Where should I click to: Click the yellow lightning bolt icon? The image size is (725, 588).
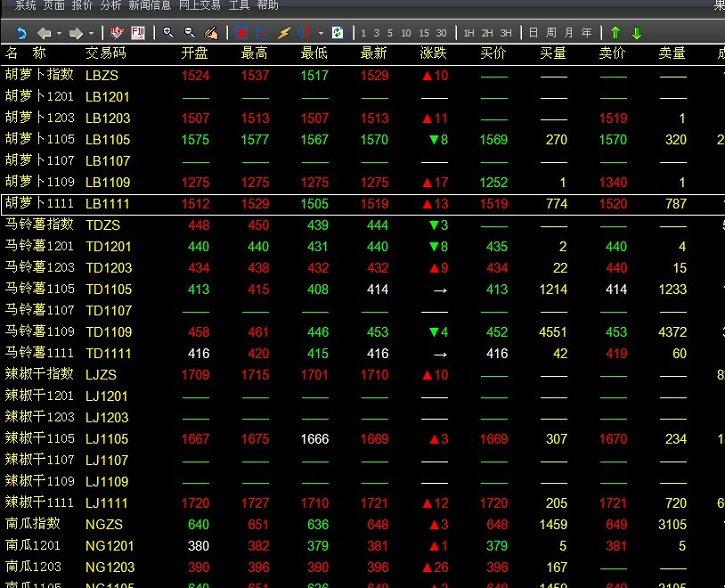click(x=284, y=33)
